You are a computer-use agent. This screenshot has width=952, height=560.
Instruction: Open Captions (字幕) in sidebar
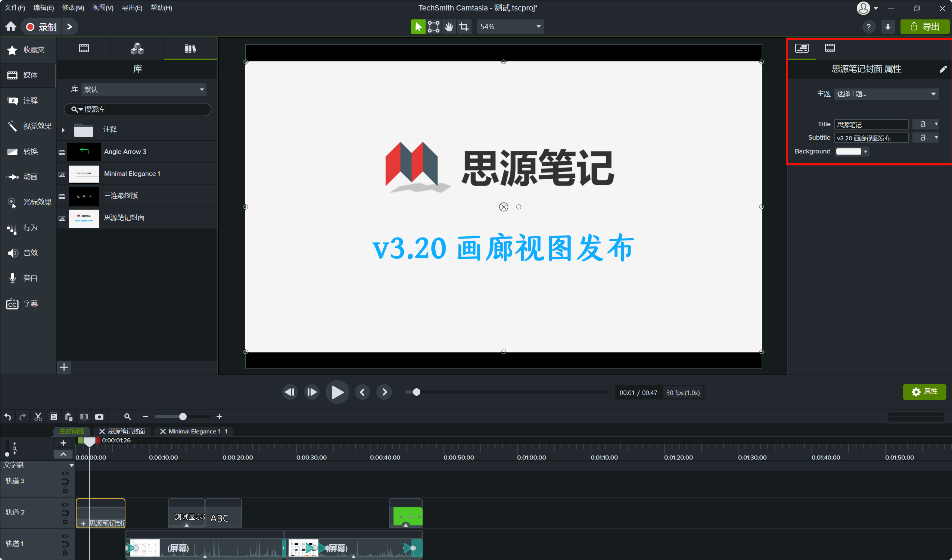tap(28, 304)
